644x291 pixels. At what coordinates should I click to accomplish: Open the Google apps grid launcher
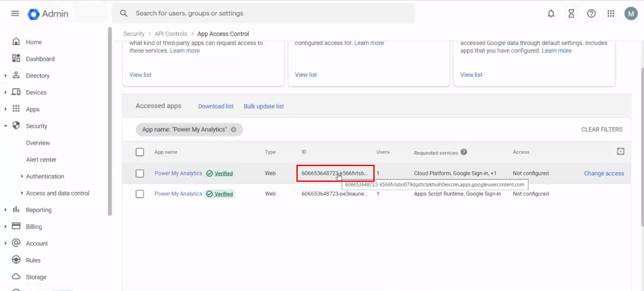pyautogui.click(x=610, y=14)
